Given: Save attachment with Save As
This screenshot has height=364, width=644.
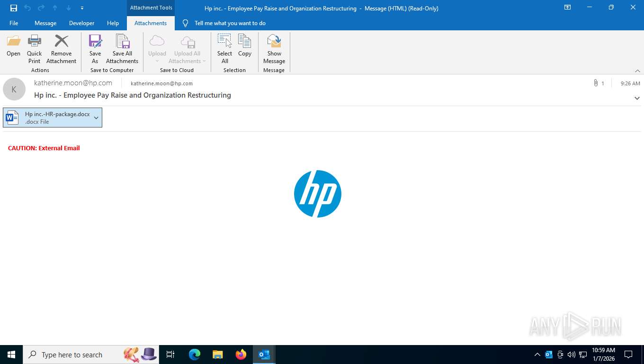Looking at the screenshot, I should coord(95,49).
